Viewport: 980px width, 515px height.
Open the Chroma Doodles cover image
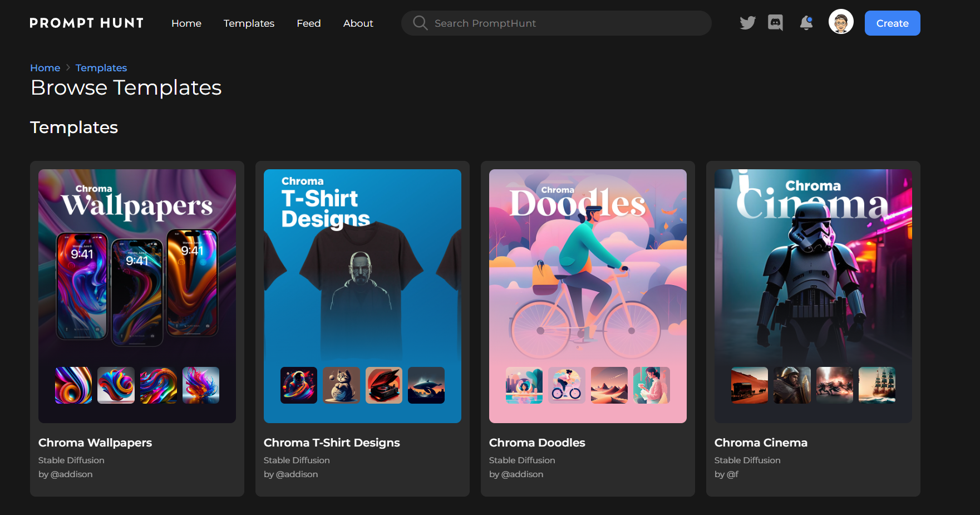pos(588,296)
